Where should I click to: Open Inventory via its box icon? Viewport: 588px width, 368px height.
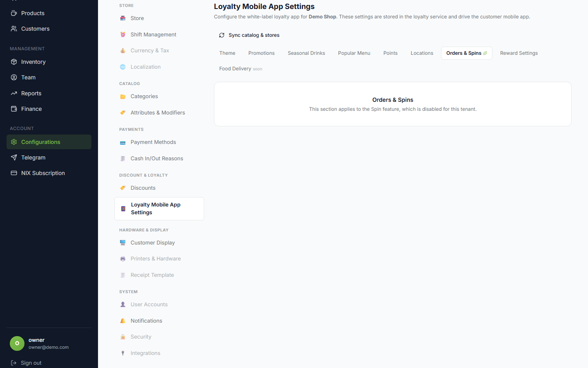(14, 62)
